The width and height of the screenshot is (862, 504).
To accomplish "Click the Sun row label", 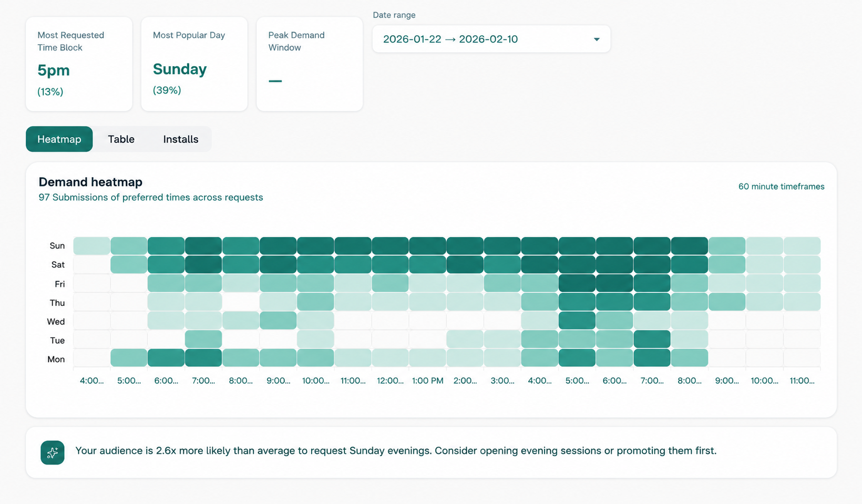I will (57, 246).
